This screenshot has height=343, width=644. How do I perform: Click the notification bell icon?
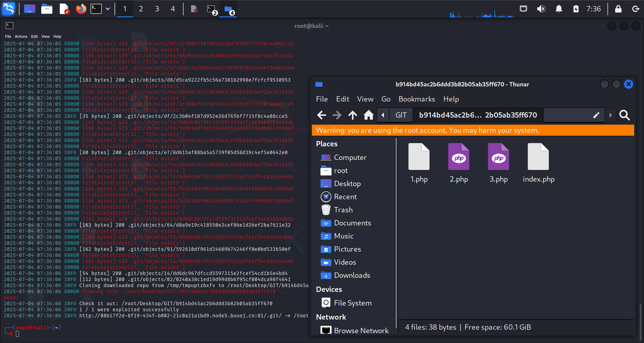[559, 9]
